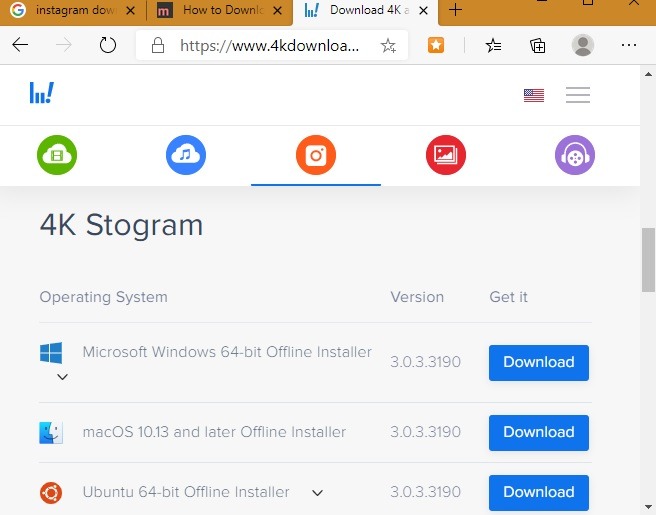Click the address bar URL
This screenshot has width=656, height=515.
[269, 45]
